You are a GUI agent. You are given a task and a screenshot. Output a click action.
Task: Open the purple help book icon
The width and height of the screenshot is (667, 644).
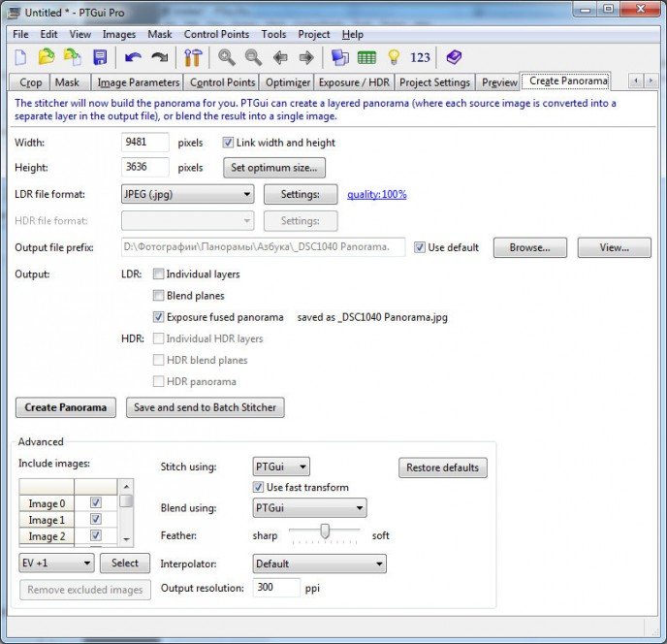454,57
